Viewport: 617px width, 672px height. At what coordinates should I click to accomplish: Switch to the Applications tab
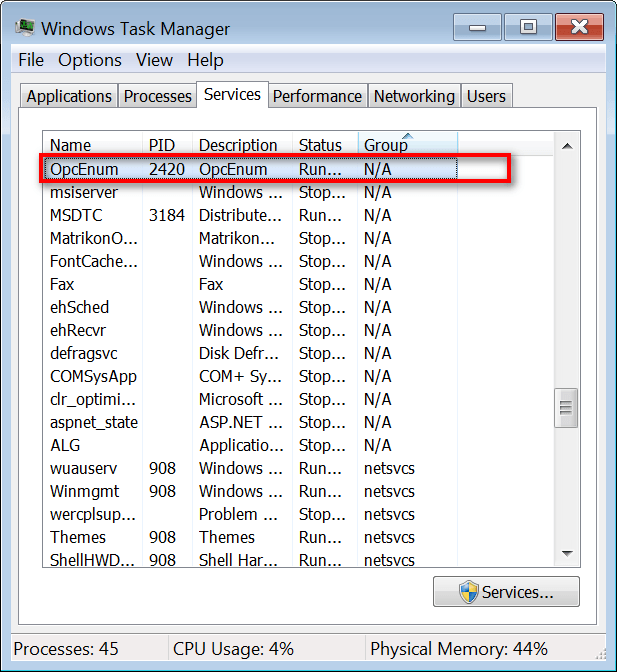click(68, 96)
